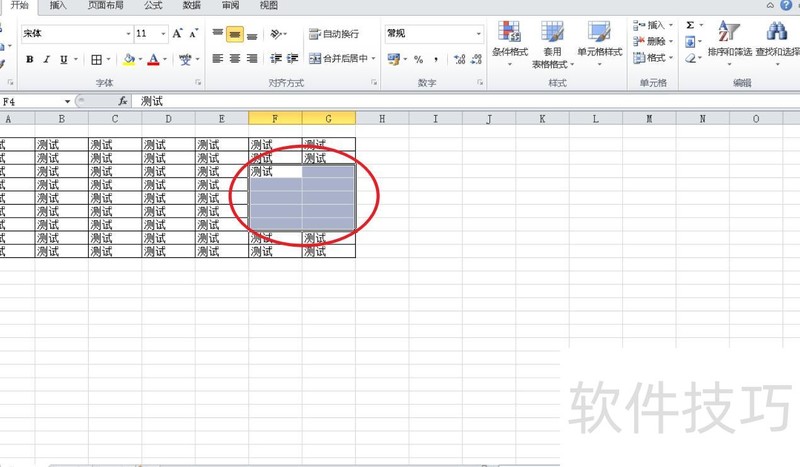
Task: Apply fill color with the paint bucket
Action: pyautogui.click(x=129, y=59)
